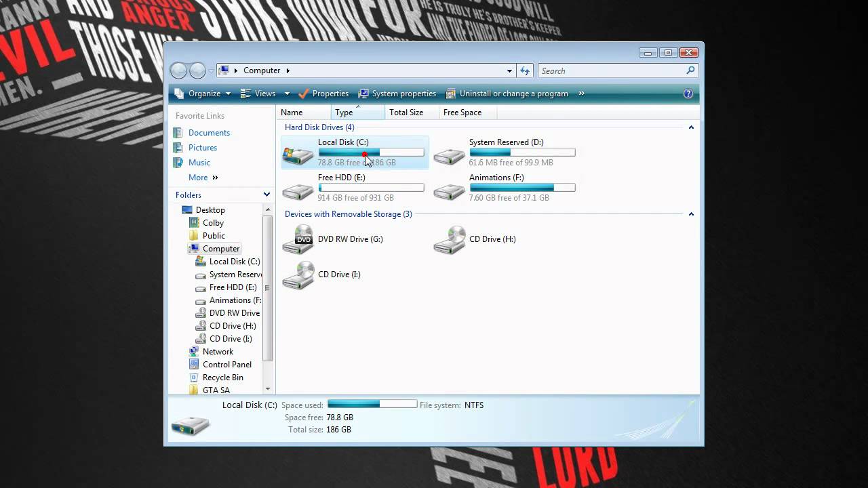Select CD Drive (H:) in folder tree
The image size is (868, 488).
[x=233, y=326]
